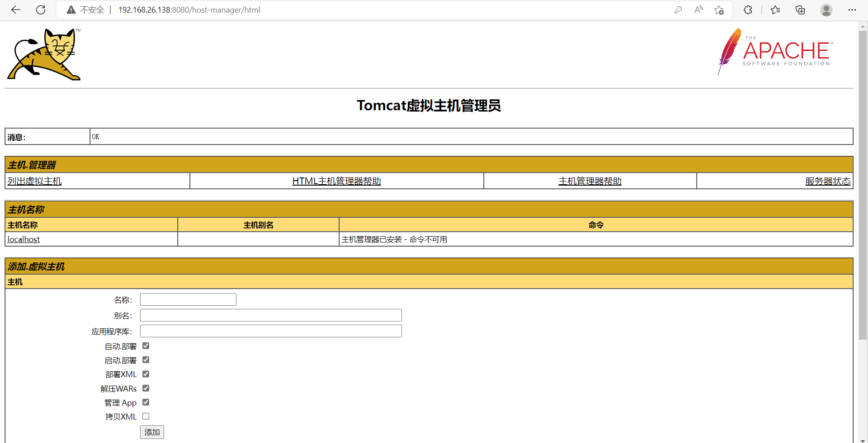Viewport: 868px width, 443px height.
Task: Focus the 应用程序库 input field
Action: point(271,331)
